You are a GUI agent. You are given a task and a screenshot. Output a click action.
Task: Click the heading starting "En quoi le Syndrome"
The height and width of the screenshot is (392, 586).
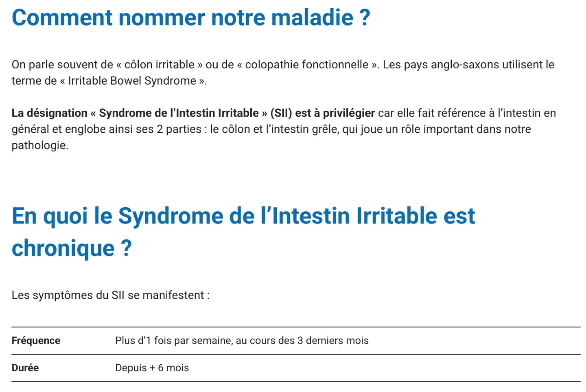243,216
